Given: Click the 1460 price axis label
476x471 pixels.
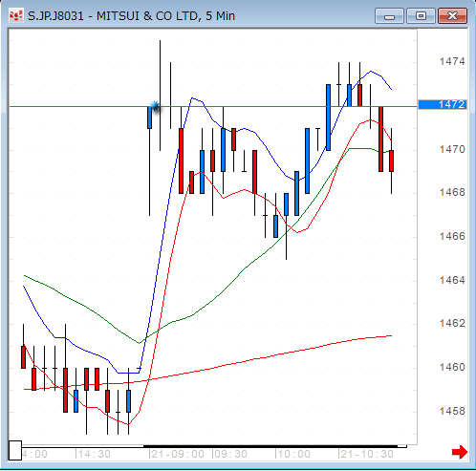Looking at the screenshot, I should click(452, 367).
